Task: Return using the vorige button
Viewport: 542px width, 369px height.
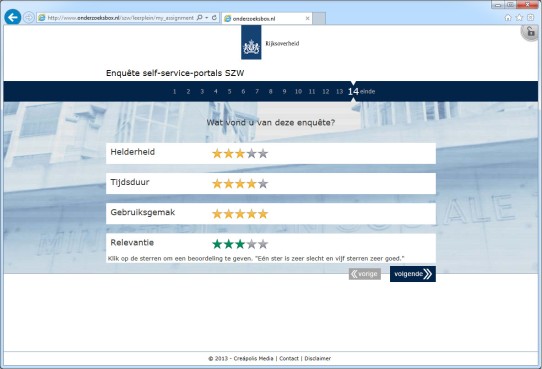Action: pos(365,274)
